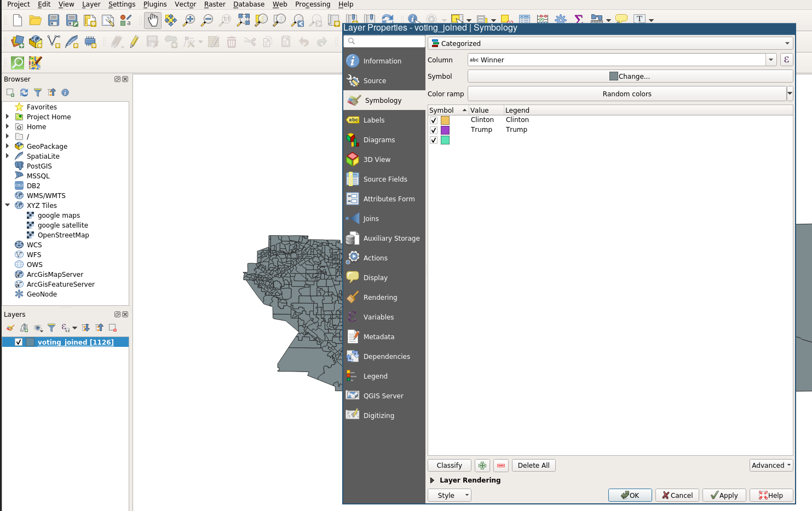Screen dimensions: 812x511
Task: Click the Apply button
Action: [723, 495]
